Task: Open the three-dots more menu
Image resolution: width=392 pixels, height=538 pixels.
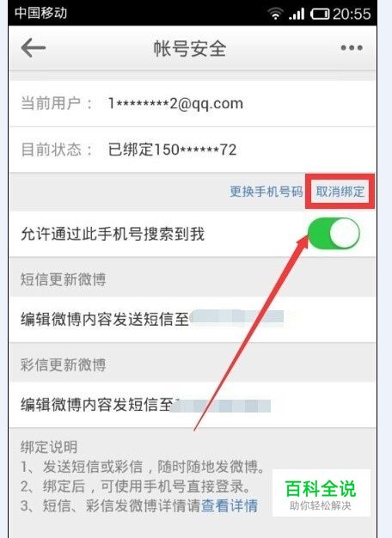Action: click(x=352, y=47)
